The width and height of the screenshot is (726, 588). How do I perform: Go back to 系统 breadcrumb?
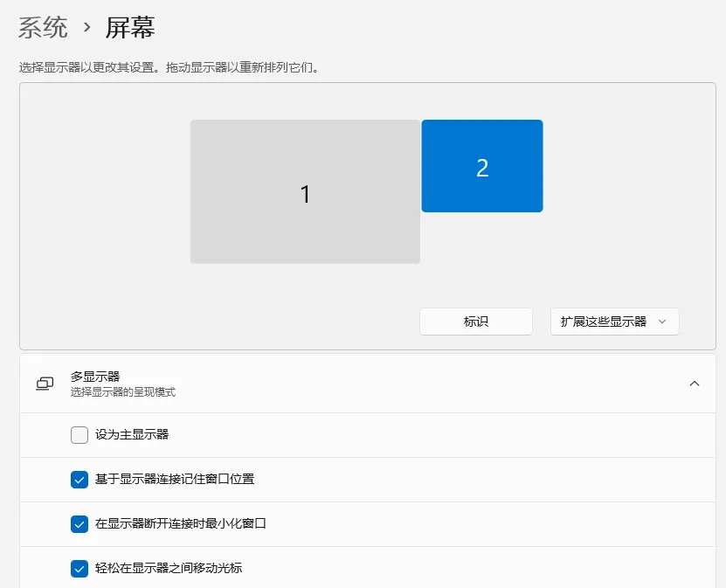point(43,28)
